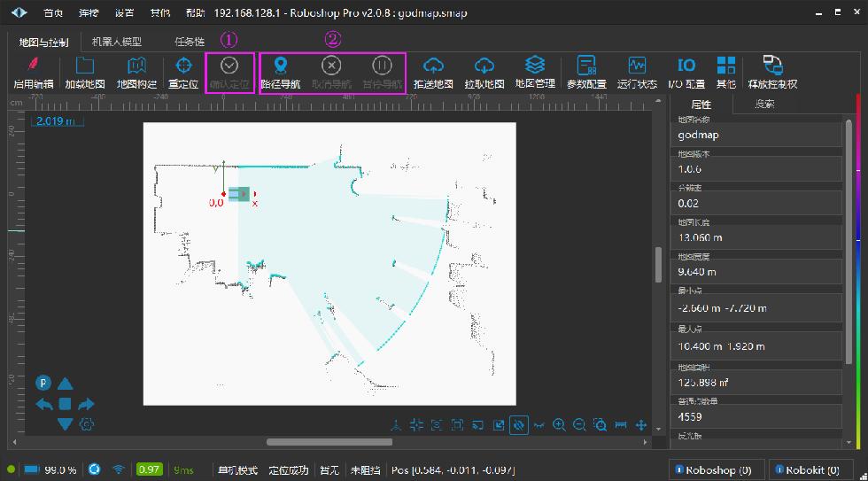
Task: Select the Properties tab in right panel
Action: point(701,105)
